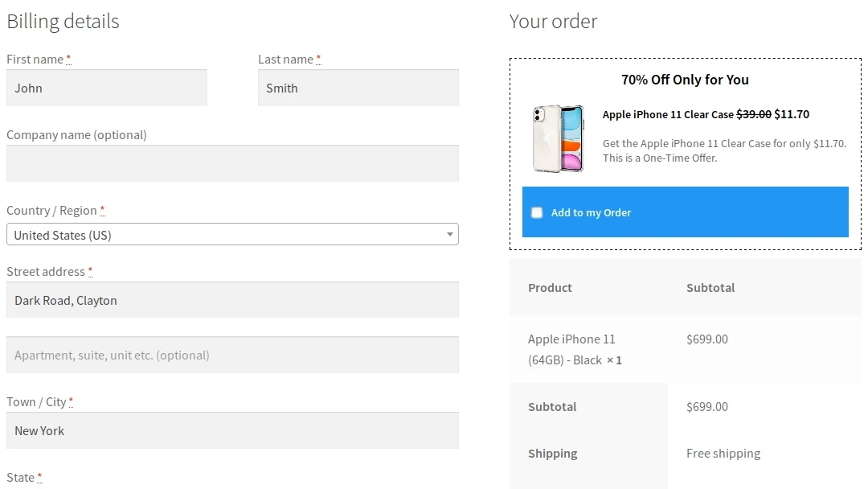Check the Add to my Order checkbox
This screenshot has height=489, width=868.
click(537, 213)
